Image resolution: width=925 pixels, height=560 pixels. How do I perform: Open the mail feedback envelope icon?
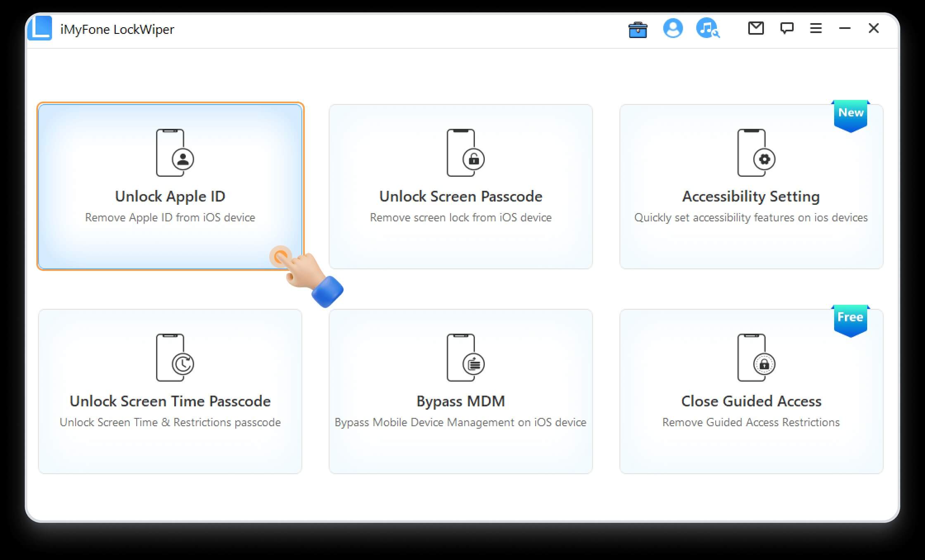[756, 28]
